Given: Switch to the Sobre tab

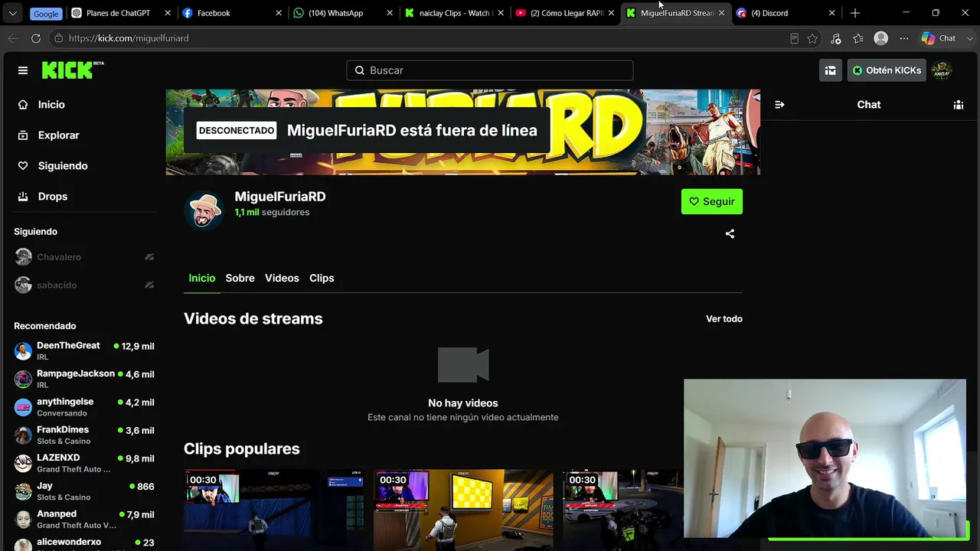Looking at the screenshot, I should pyautogui.click(x=240, y=278).
